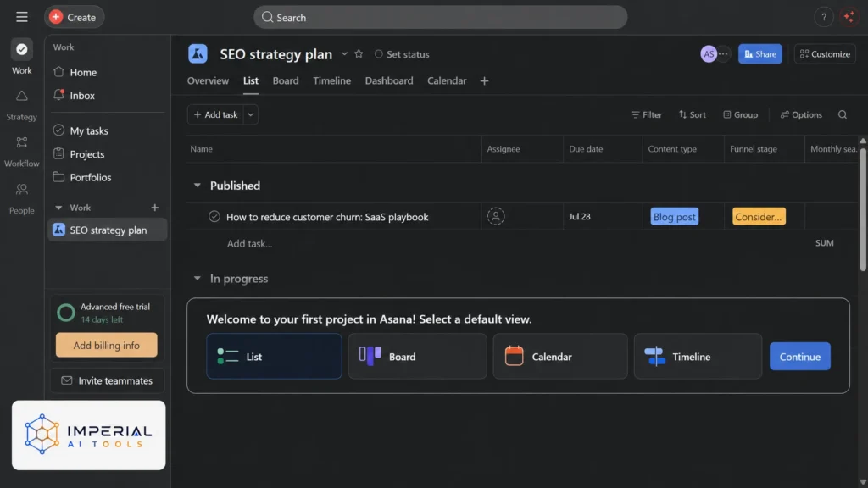Screen dimensions: 868x488
Task: Open People in the left rail
Action: 21,198
